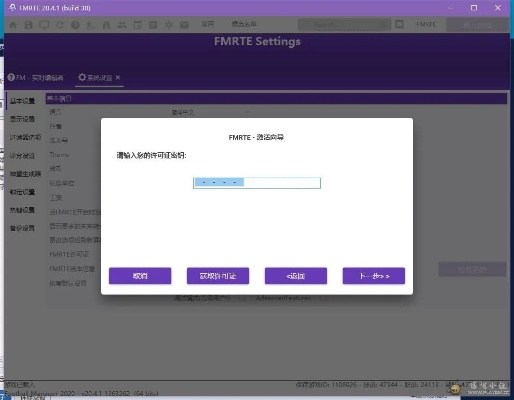
Task: Click the faded button at right of settings panel
Action: coord(472,269)
